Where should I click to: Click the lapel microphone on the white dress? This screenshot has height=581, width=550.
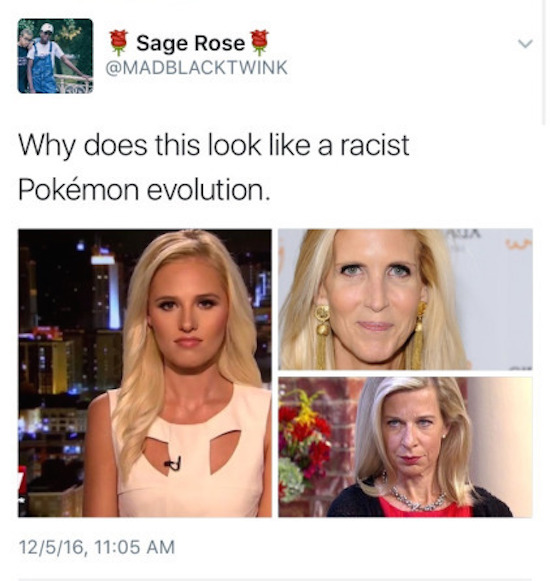(x=173, y=463)
